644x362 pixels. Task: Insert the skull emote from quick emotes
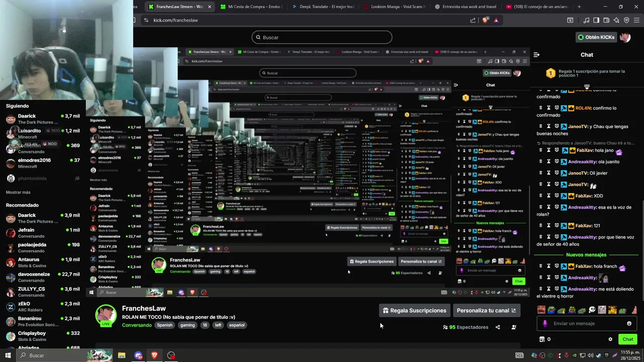(x=592, y=310)
